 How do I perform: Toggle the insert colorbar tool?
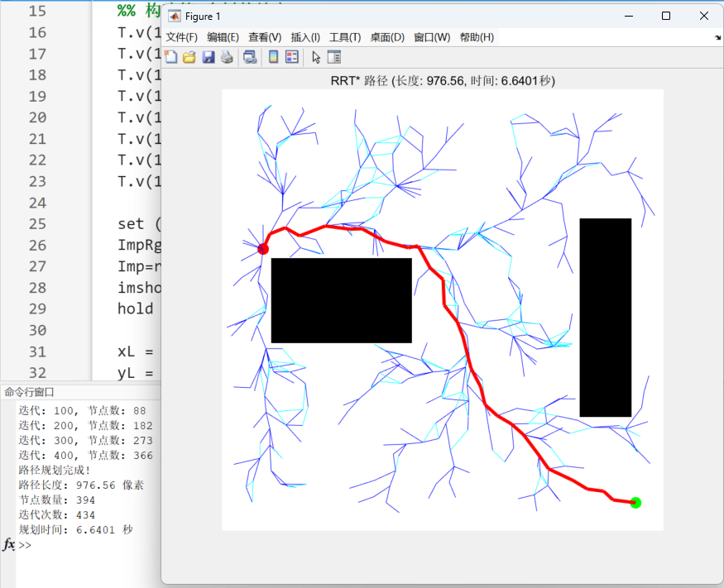coord(273,57)
